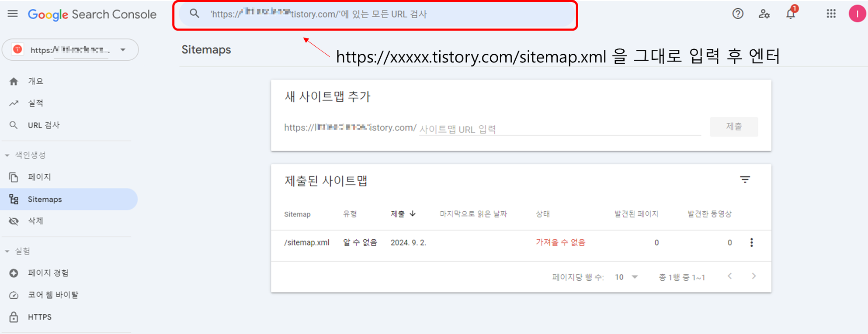Viewport: 868px width, 334px height.
Task: Select Sitemaps in the sidebar
Action: click(x=69, y=199)
